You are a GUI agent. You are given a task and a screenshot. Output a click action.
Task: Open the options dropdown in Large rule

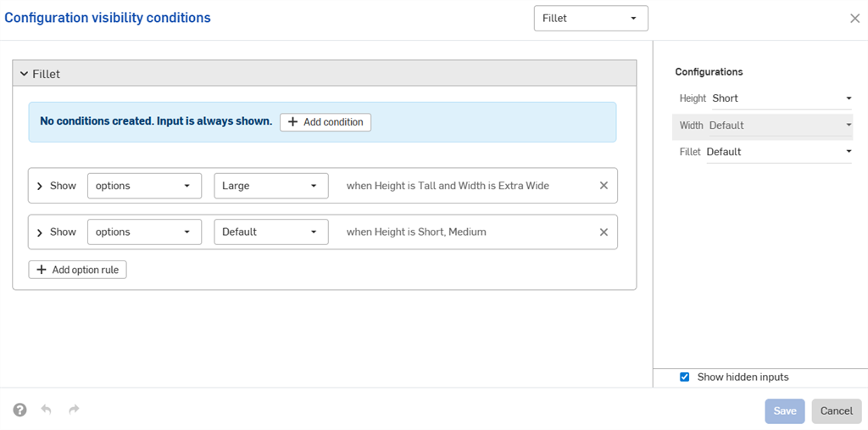click(x=144, y=186)
